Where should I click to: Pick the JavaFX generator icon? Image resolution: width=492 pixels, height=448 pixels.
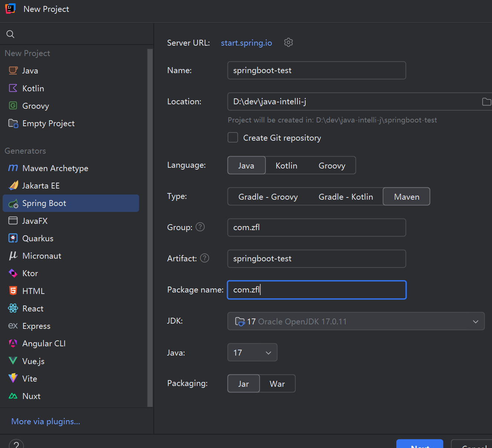pyautogui.click(x=13, y=221)
